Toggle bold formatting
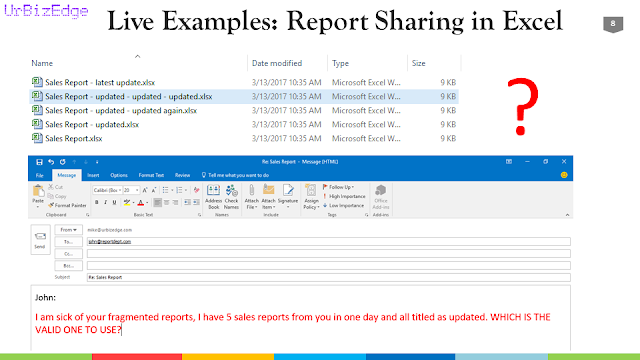This screenshot has width=640, height=360. tap(97, 202)
